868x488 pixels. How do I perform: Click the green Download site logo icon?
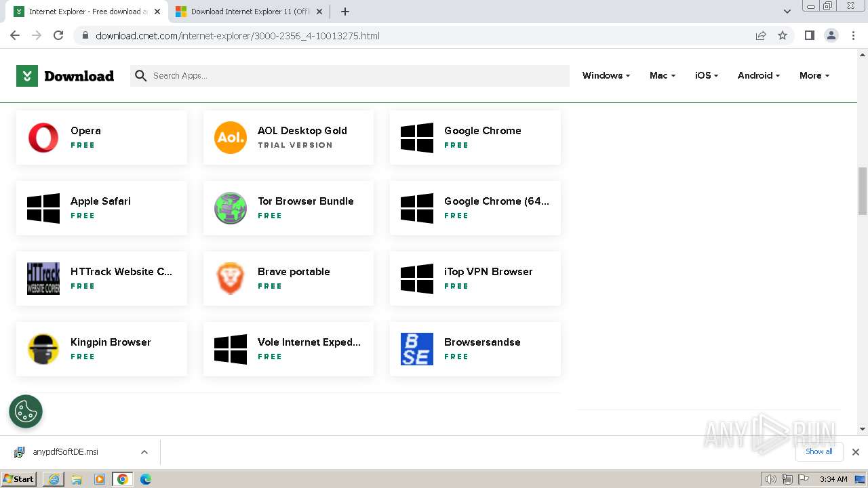pos(27,76)
